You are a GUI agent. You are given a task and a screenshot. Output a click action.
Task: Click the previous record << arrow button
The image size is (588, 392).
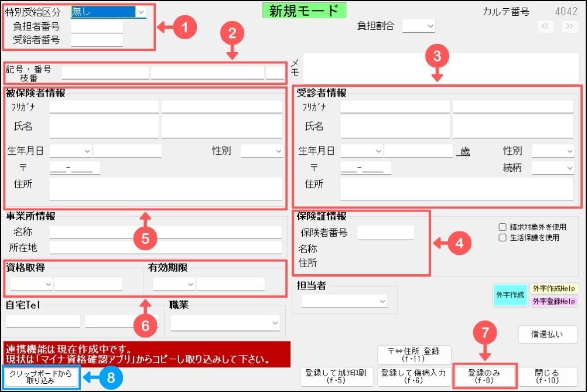[x=546, y=26]
